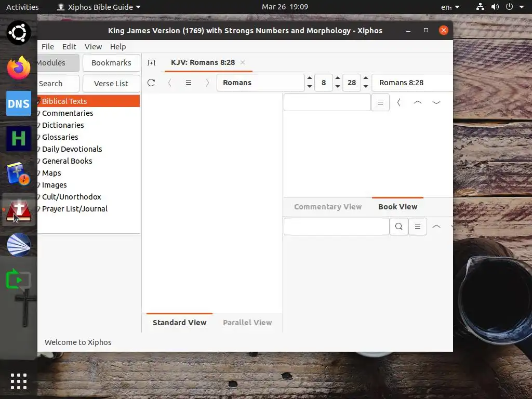Viewport: 532px width, 399px height.
Task: Open the green screen-capture app in dock
Action: tap(19, 280)
